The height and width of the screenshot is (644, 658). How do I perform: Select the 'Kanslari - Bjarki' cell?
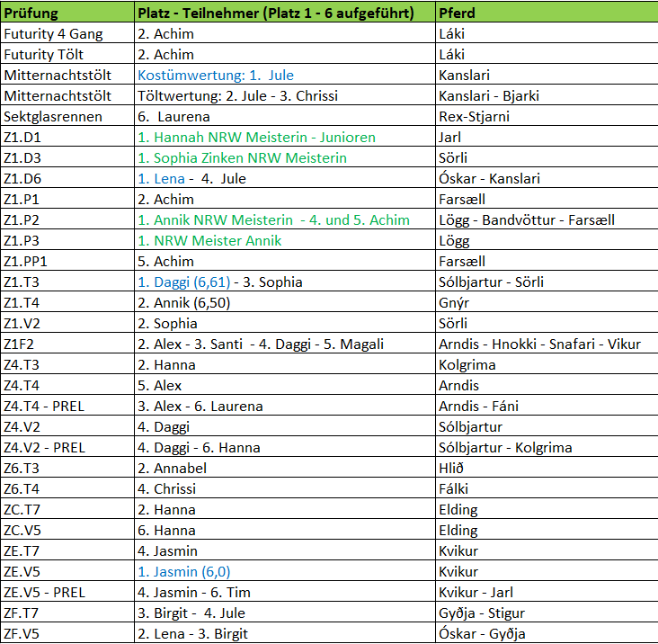point(547,94)
